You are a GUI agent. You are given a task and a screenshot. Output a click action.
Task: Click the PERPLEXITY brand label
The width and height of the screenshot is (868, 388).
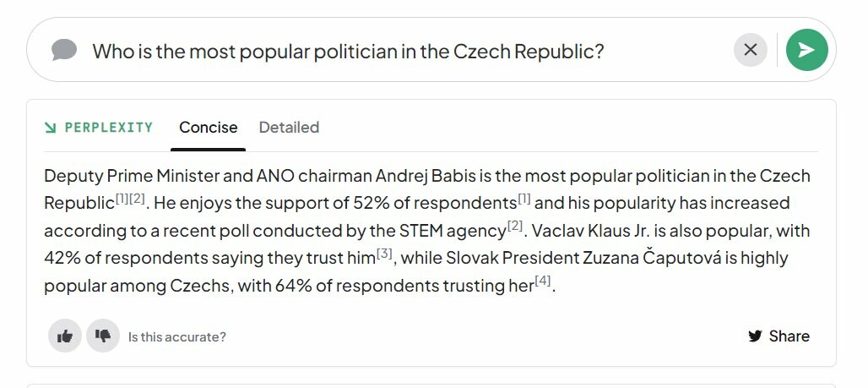[108, 128]
